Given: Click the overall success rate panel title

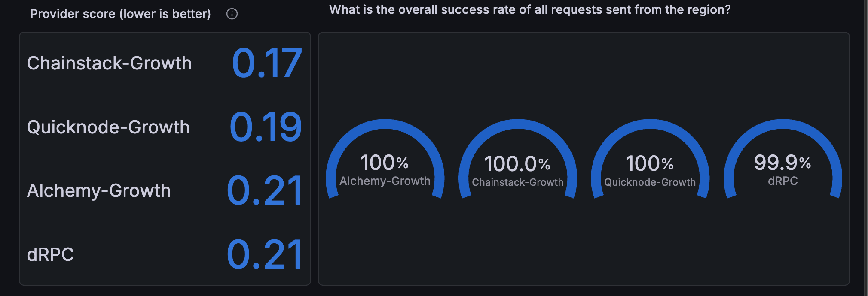Looking at the screenshot, I should 529,10.
